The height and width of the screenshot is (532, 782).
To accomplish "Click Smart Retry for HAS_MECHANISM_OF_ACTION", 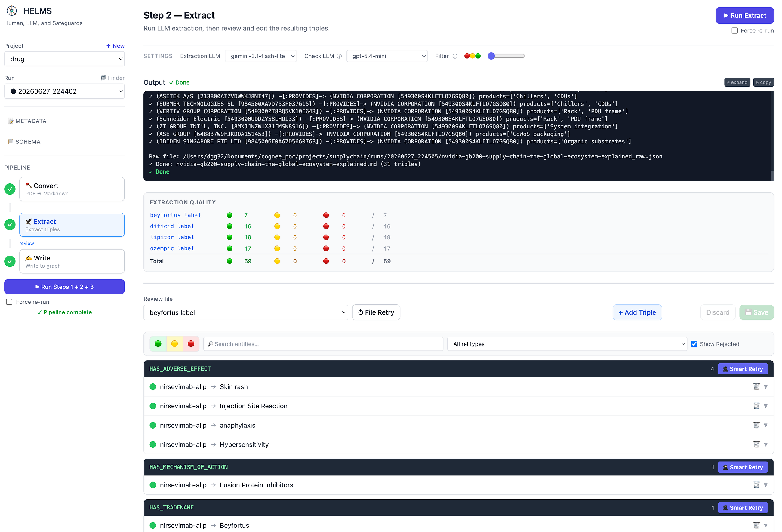I will 743,467.
